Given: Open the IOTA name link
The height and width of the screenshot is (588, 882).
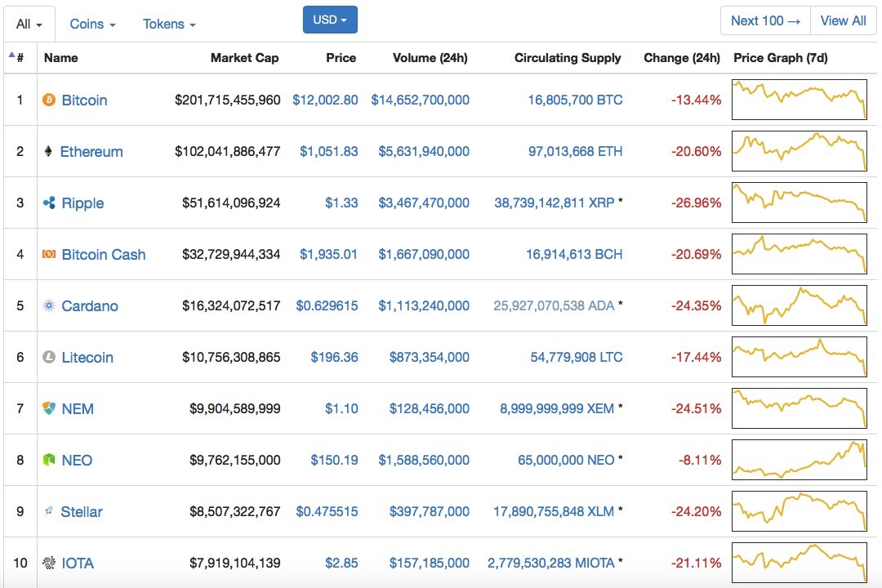Looking at the screenshot, I should click(x=78, y=563).
